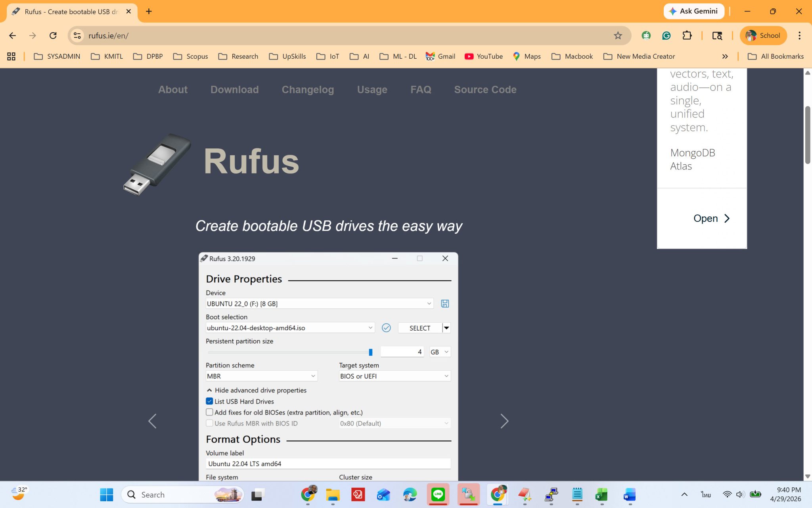Open Word from the taskbar
The image size is (812, 508).
point(629,495)
